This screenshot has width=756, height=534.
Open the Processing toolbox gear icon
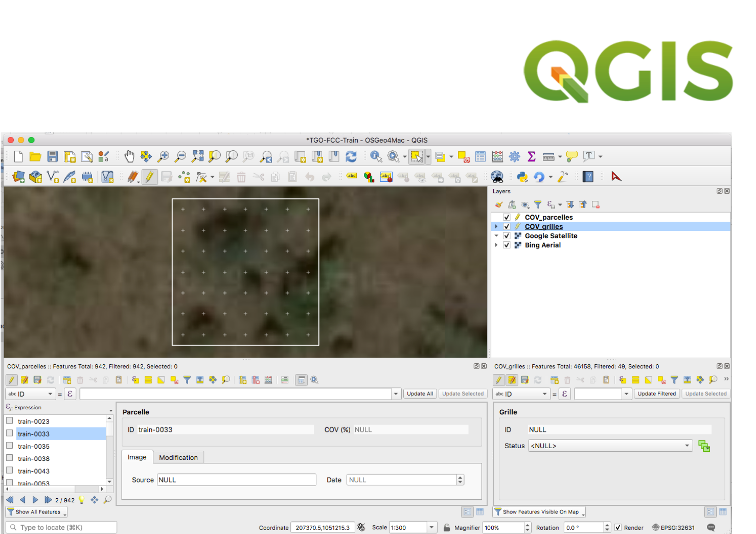tap(515, 156)
